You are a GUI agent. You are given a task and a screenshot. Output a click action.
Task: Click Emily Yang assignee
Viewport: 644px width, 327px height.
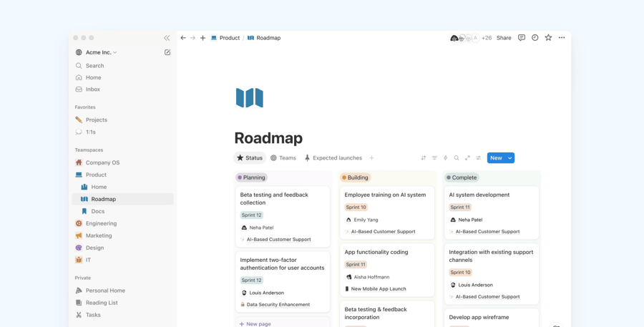(x=362, y=220)
